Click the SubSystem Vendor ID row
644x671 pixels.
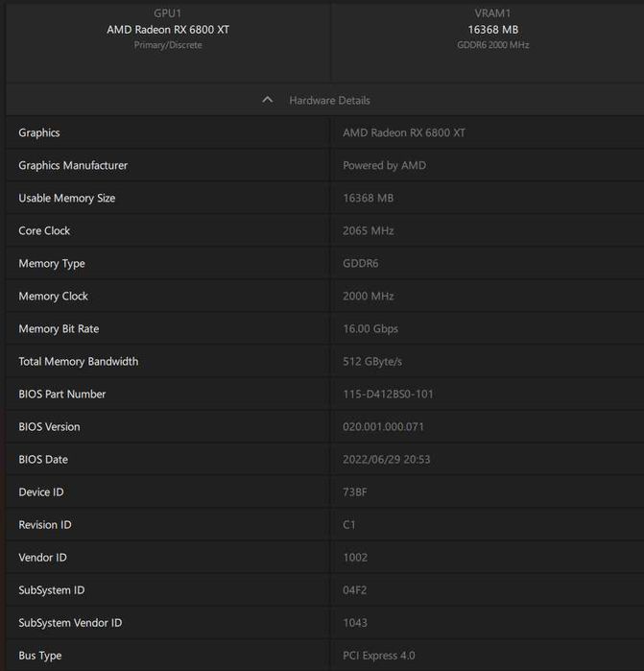(70, 622)
